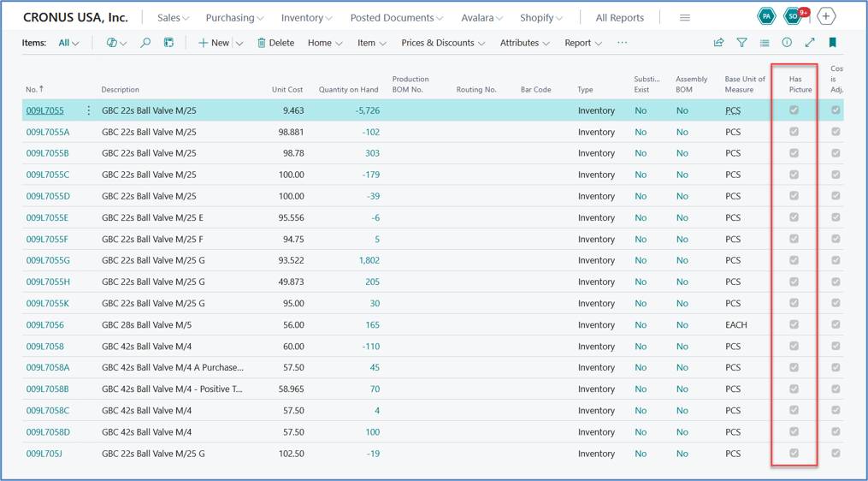Switch the list layout view icon

[x=765, y=43]
